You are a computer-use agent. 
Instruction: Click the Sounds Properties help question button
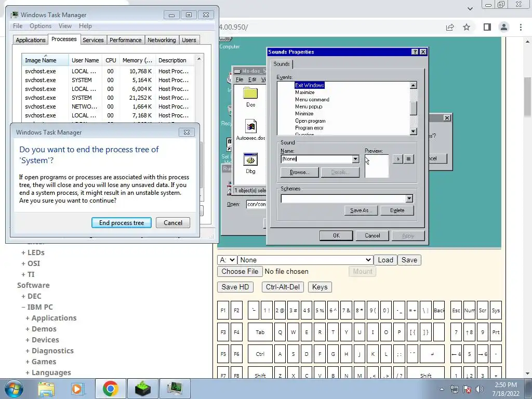[415, 51]
